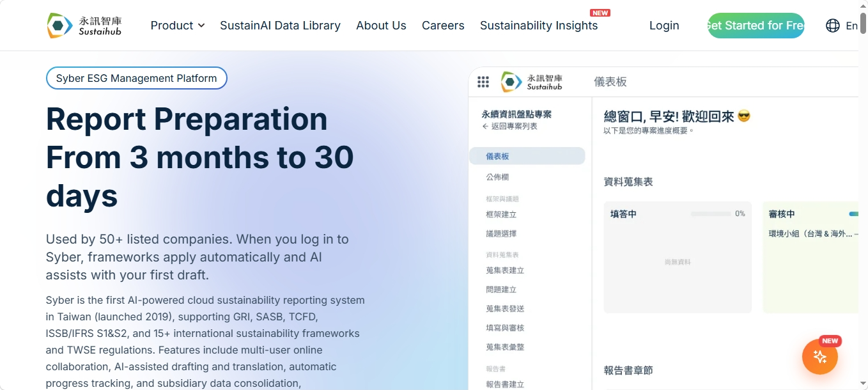Open 問題建立 sidebar item
Screen dimensions: 868x390
(501, 290)
